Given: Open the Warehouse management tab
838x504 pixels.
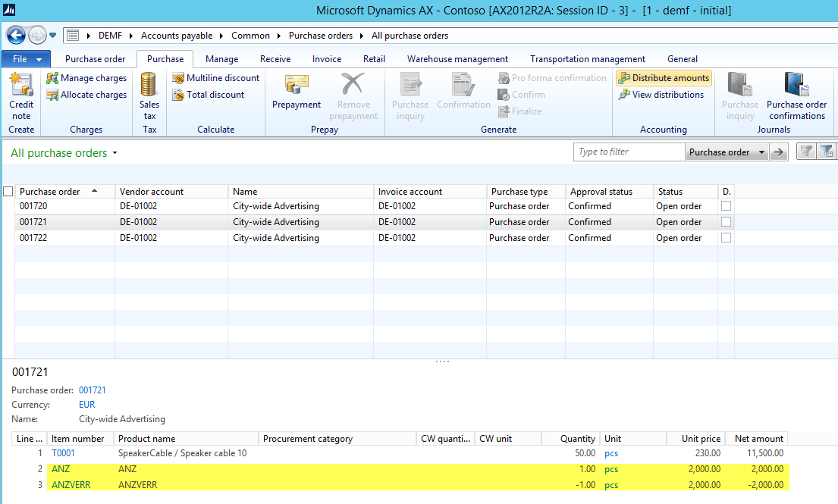Looking at the screenshot, I should 457,59.
